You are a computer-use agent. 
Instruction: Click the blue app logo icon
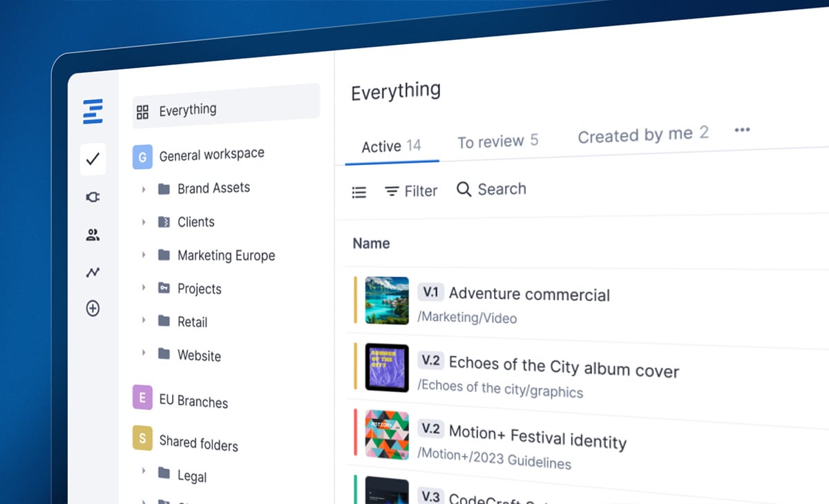point(93,111)
